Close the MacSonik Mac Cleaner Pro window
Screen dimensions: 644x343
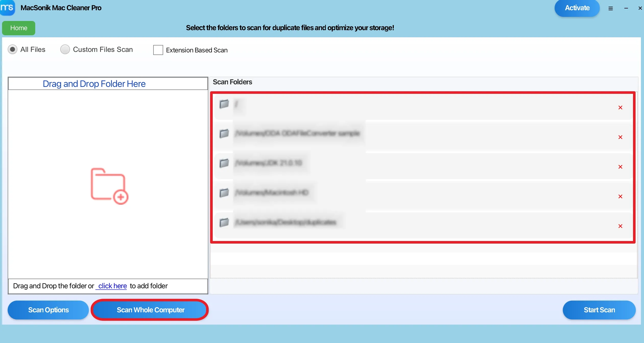click(640, 8)
